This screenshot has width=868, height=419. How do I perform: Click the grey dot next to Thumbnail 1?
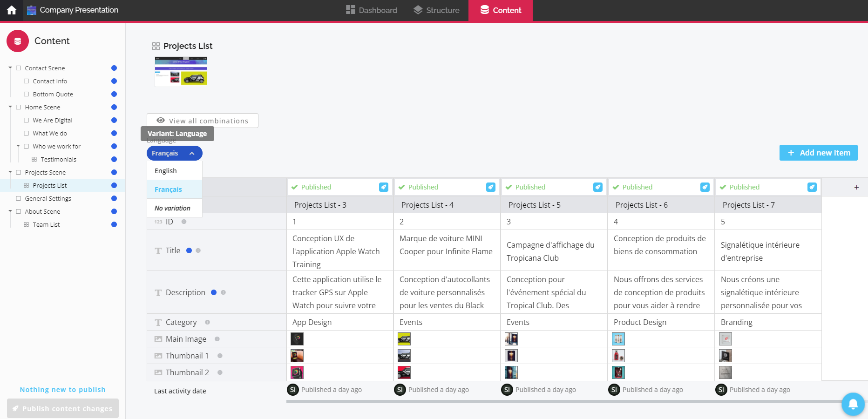(220, 356)
